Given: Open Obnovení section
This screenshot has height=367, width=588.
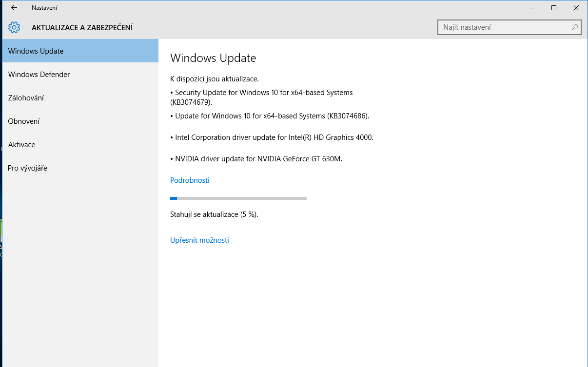Looking at the screenshot, I should [x=80, y=121].
